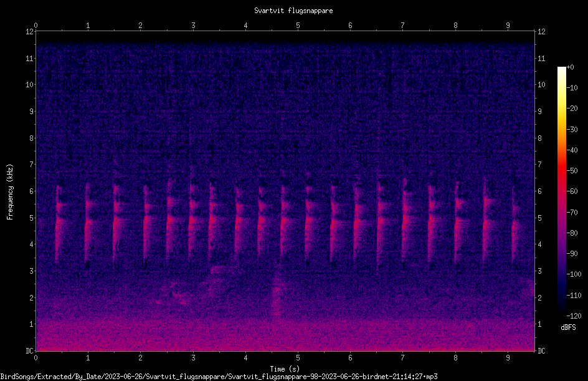Click the '+0' colorbar tick label
The width and height of the screenshot is (588, 381).
(570, 67)
